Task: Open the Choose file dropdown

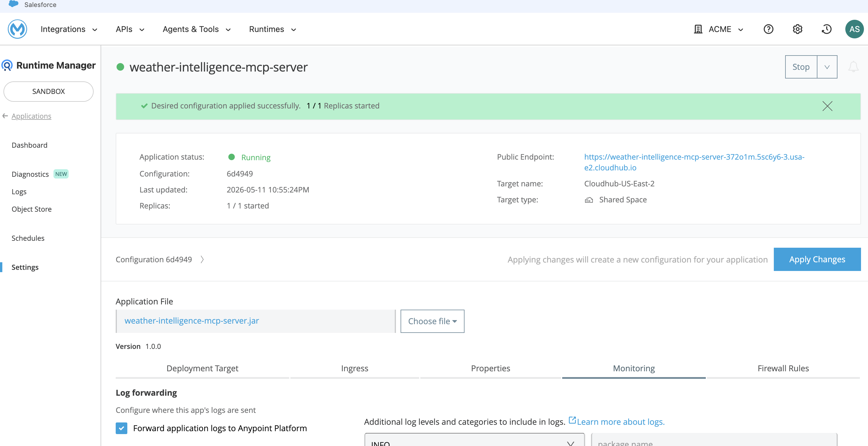Action: click(x=432, y=321)
